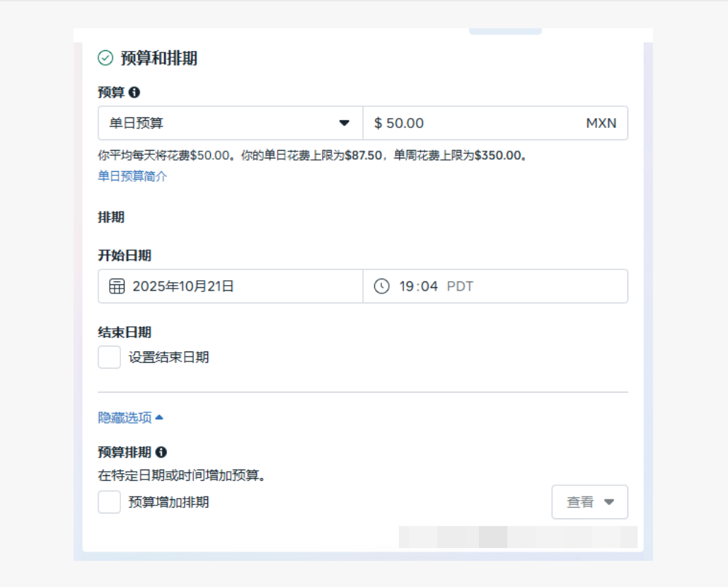The image size is (728, 587).
Task: Click the info icon next to 预算
Action: click(x=134, y=92)
